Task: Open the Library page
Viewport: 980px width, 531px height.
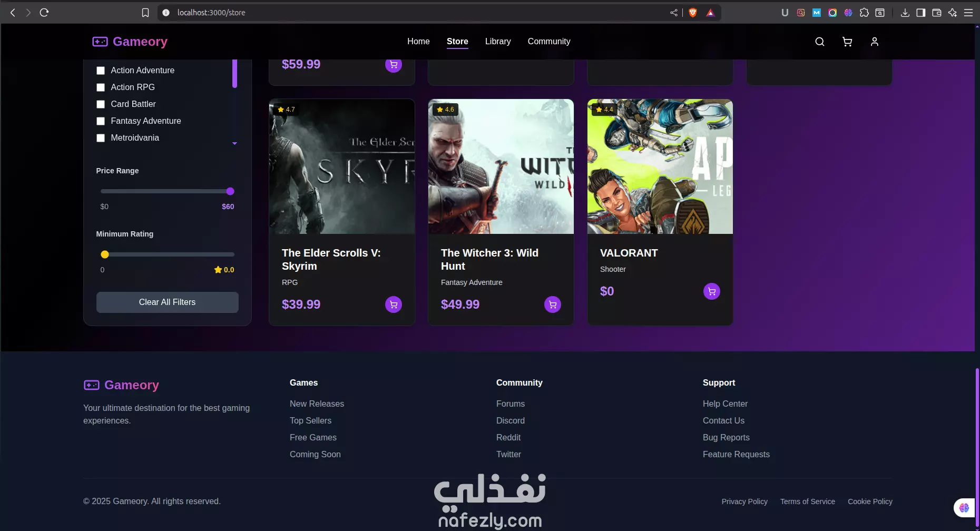Action: [498, 42]
